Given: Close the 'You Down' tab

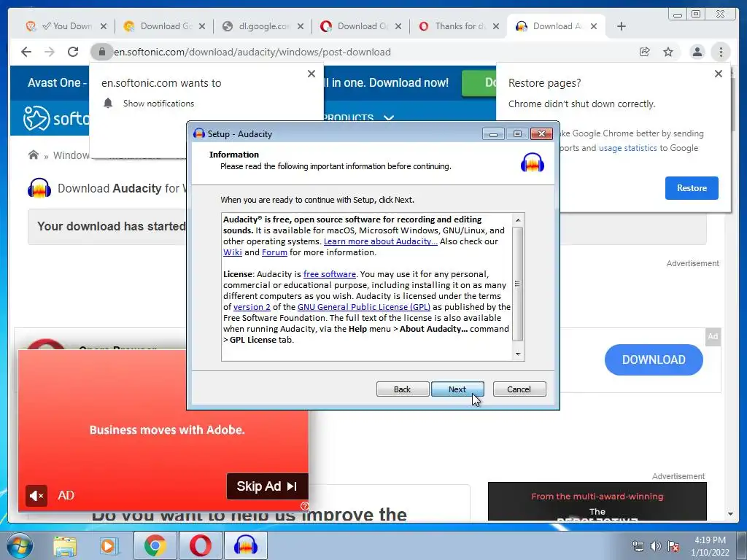Looking at the screenshot, I should pos(104,27).
